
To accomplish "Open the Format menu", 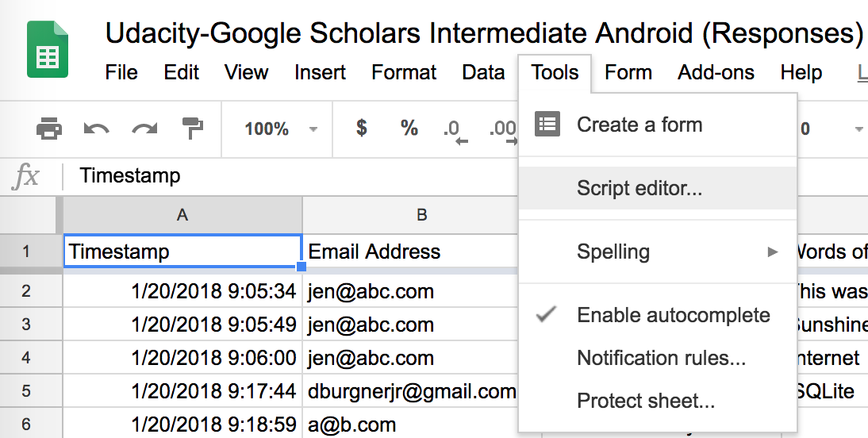I will tap(404, 72).
